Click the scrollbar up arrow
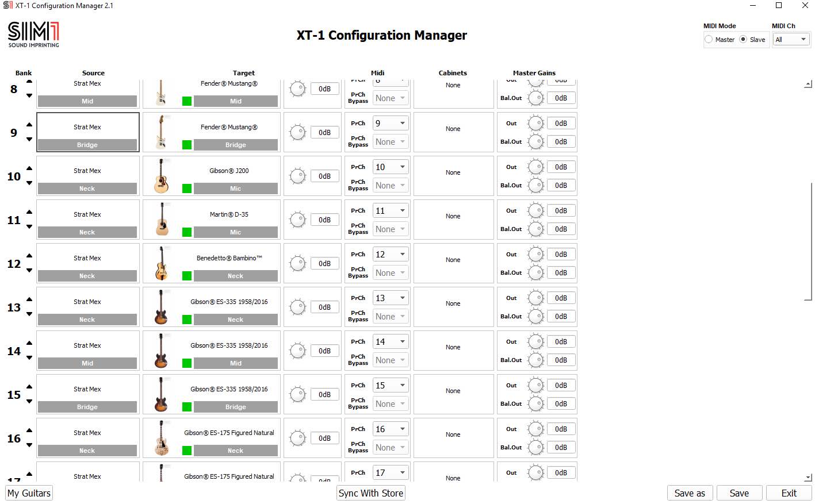This screenshot has height=504, width=815. coord(808,84)
